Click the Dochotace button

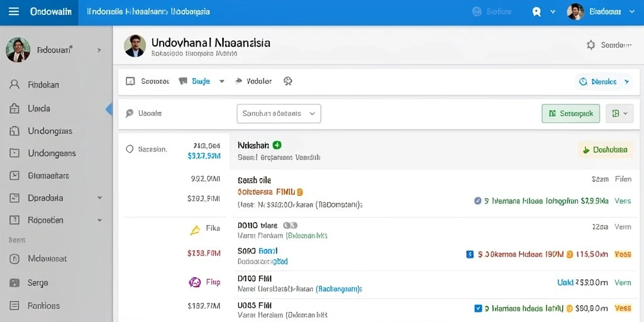[x=606, y=150]
